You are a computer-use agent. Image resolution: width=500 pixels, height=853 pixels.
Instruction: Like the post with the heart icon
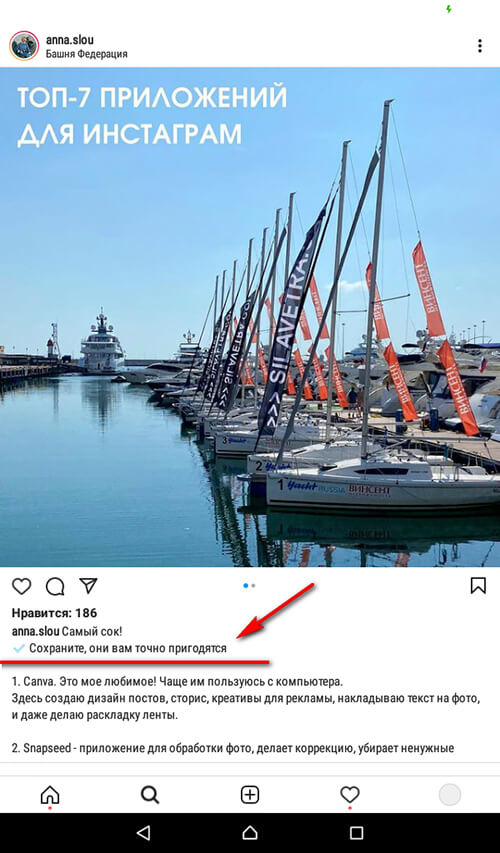(22, 586)
